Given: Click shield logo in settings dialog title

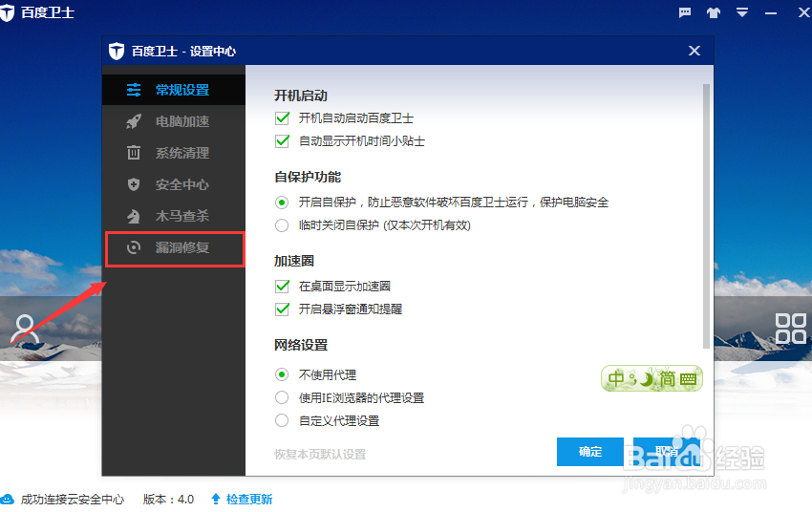Looking at the screenshot, I should tap(117, 51).
